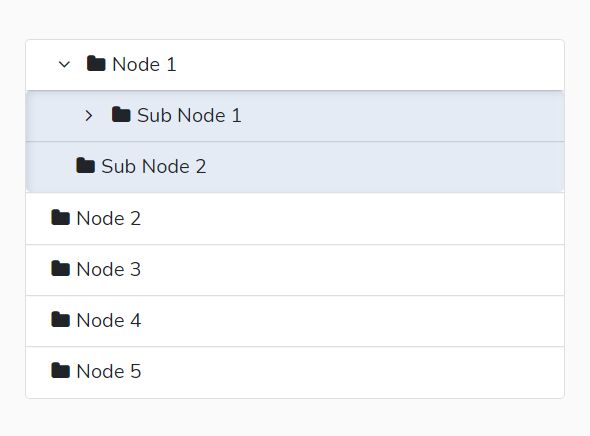Viewport: 590px width, 436px height.
Task: Select the Node 1 text label
Action: click(144, 64)
